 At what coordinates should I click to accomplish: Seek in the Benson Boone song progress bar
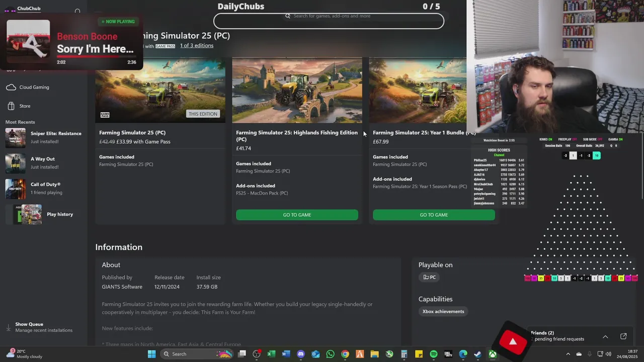point(97,56)
